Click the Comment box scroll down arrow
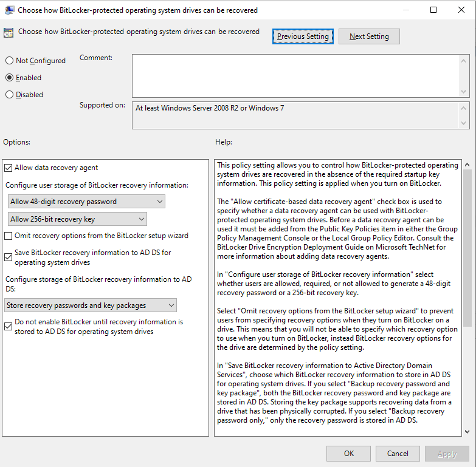Screen dimensions: 476x467 pyautogui.click(x=464, y=91)
